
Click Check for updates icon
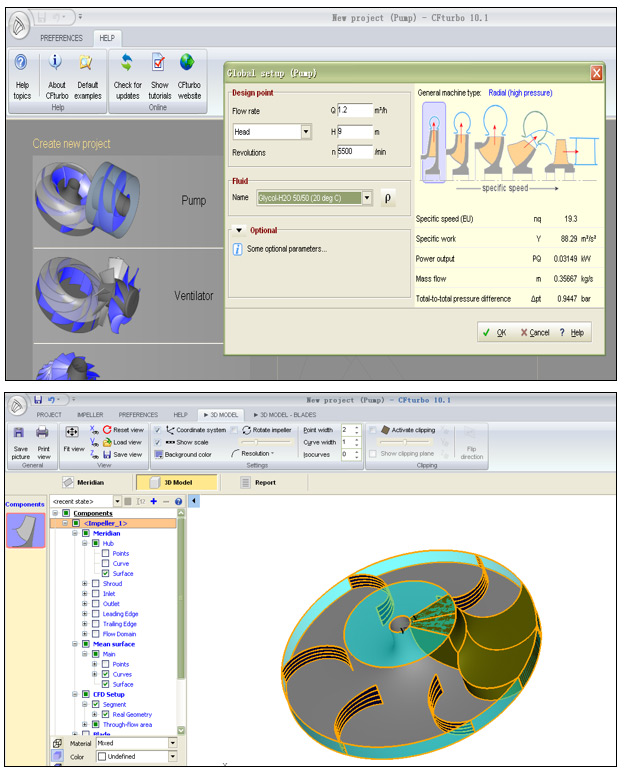(127, 63)
